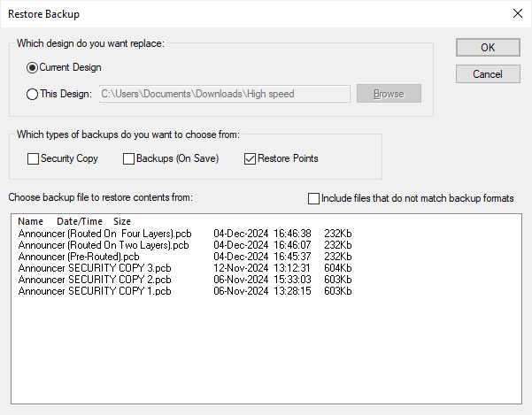This screenshot has height=415, width=532.
Task: Select Announcer SECURITY COPY 2.pcb
Action: (95, 279)
